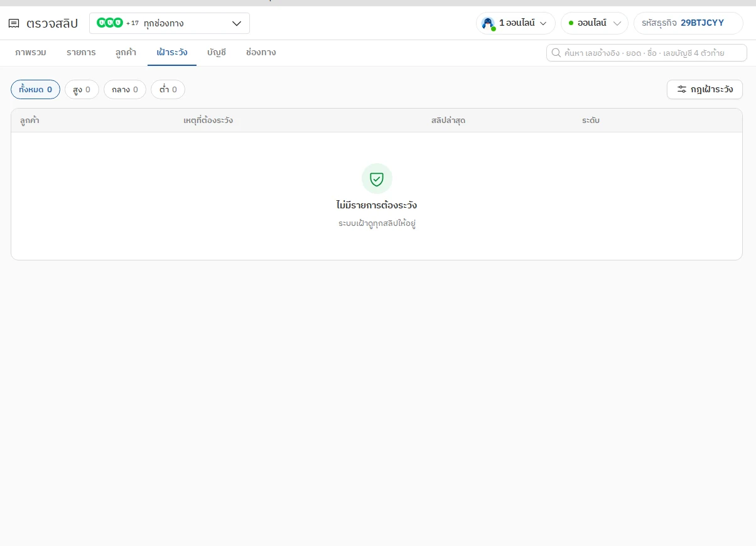The image size is (756, 546).
Task: Click the user avatar beside 1 ออนไลน์
Action: 488,23
